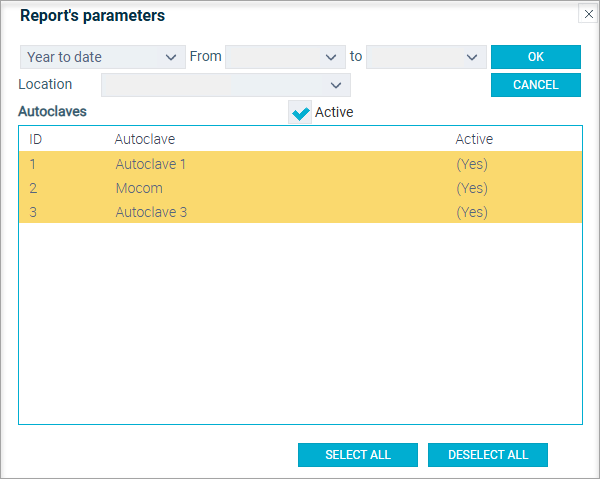This screenshot has height=479, width=600.
Task: Expand the From date dropdown
Action: point(285,57)
